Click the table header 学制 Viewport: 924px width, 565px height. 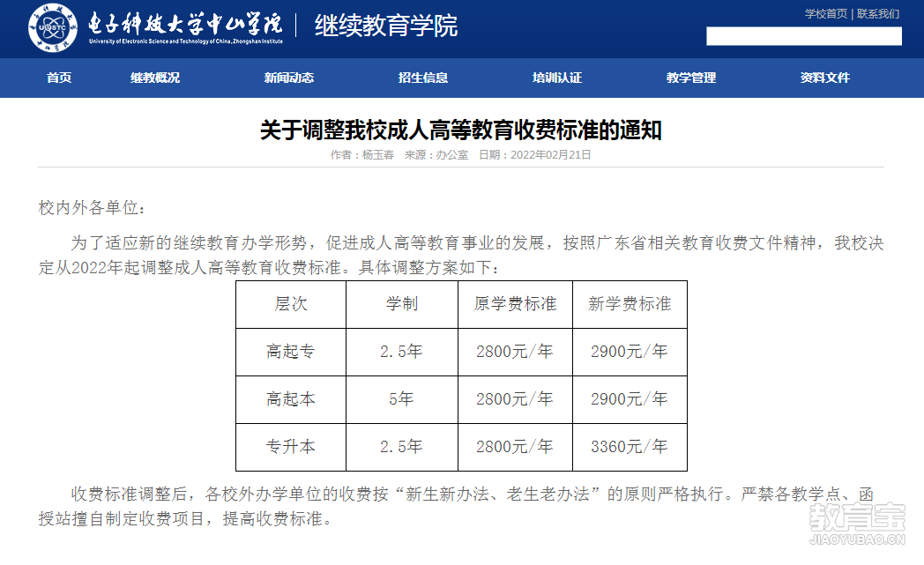point(402,304)
